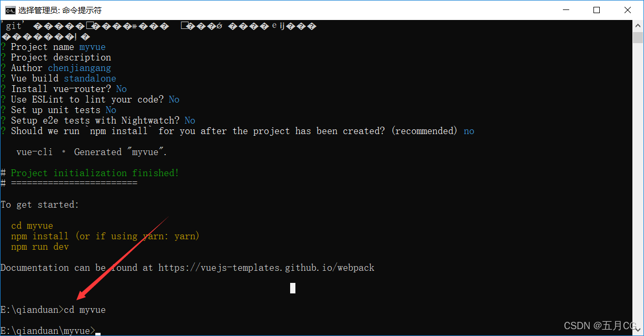The width and height of the screenshot is (644, 336).
Task: Click the scrollbar down arrow
Action: (638, 330)
